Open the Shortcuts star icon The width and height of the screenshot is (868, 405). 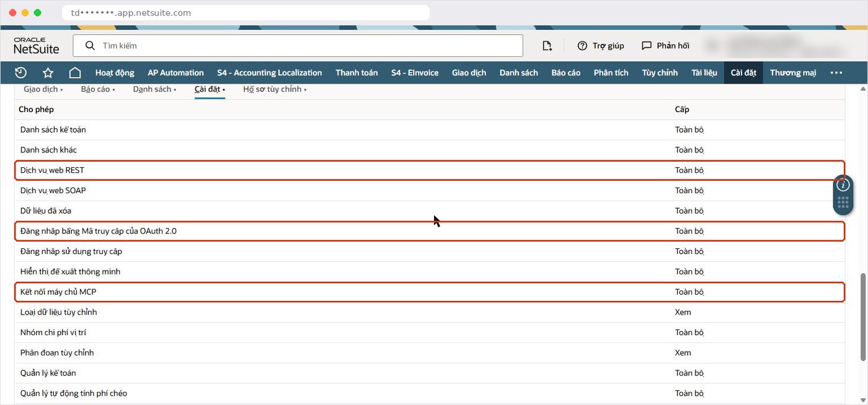48,72
